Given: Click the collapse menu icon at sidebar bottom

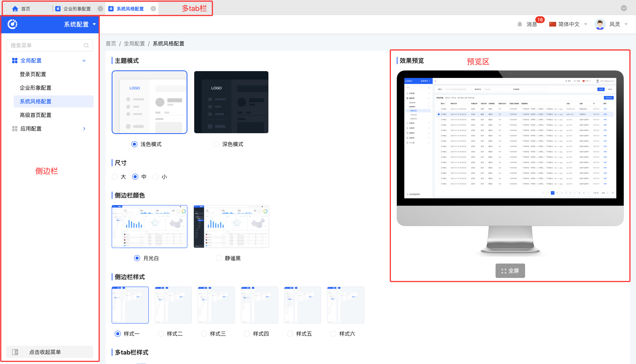Looking at the screenshot, I should (15, 352).
